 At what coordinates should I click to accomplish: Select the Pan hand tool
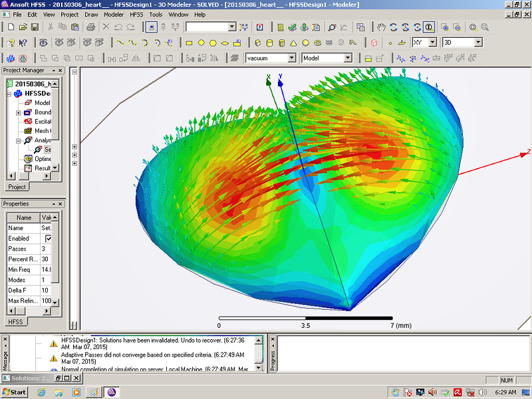click(381, 27)
